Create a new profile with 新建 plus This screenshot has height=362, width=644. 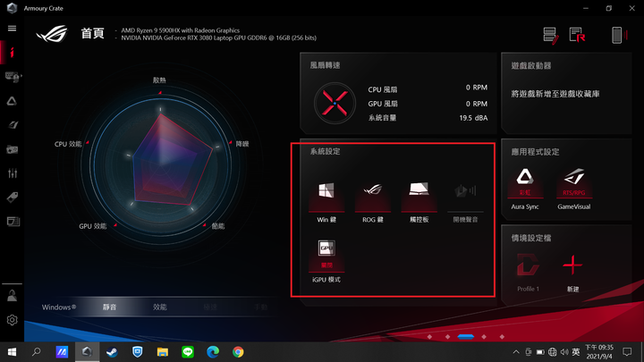572,272
